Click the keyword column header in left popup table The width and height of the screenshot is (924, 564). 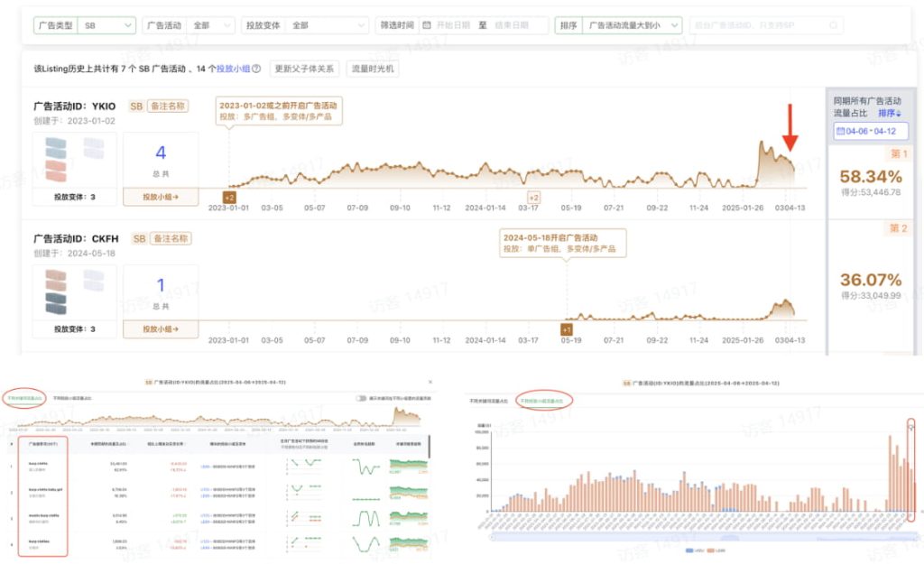click(x=42, y=443)
